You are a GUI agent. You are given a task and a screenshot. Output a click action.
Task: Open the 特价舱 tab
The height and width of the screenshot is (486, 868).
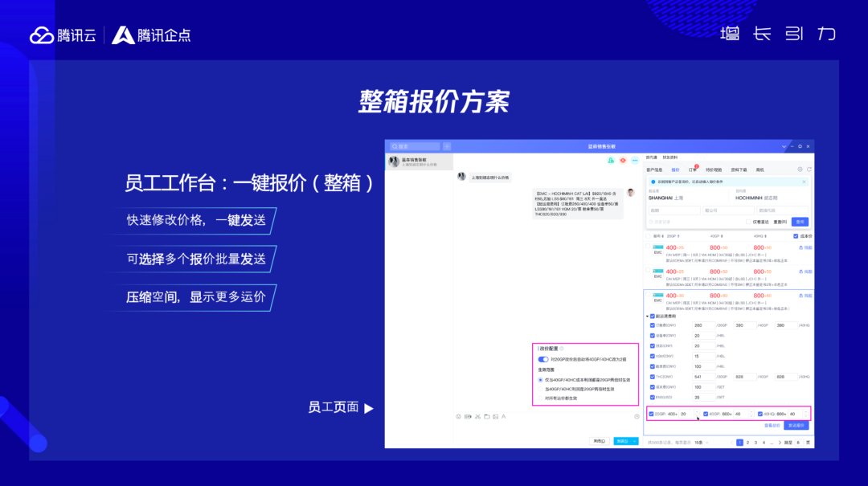pyautogui.click(x=714, y=170)
